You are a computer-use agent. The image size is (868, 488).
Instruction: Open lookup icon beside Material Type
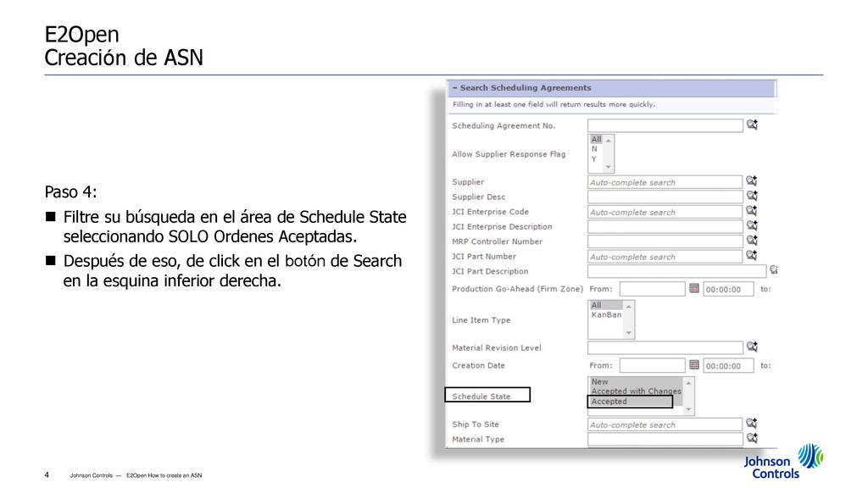(751, 438)
